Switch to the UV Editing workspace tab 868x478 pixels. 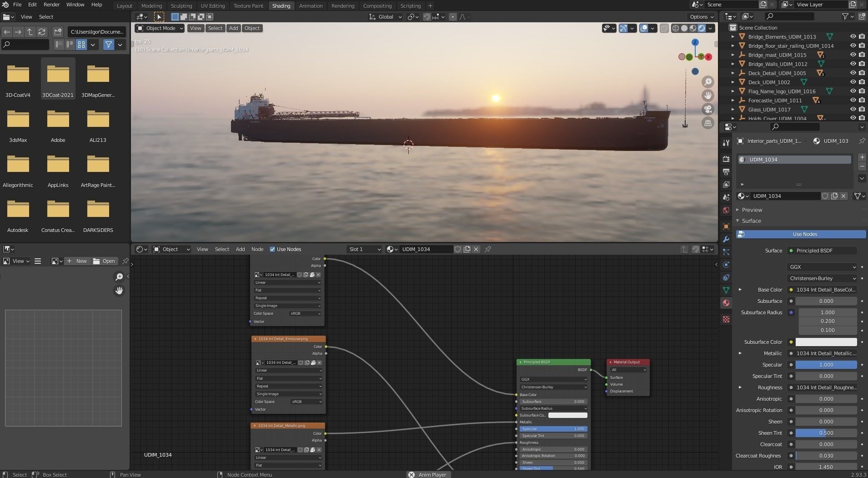213,6
